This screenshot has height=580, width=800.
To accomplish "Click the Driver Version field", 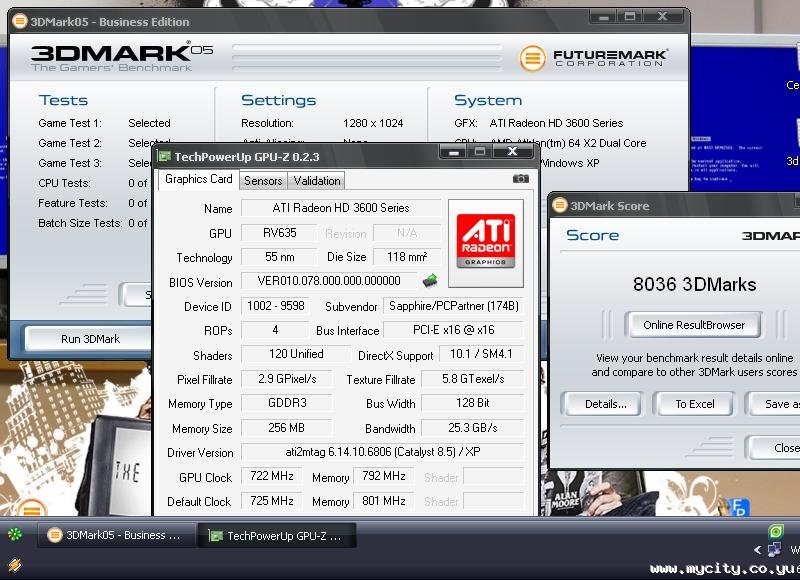I will click(383, 451).
